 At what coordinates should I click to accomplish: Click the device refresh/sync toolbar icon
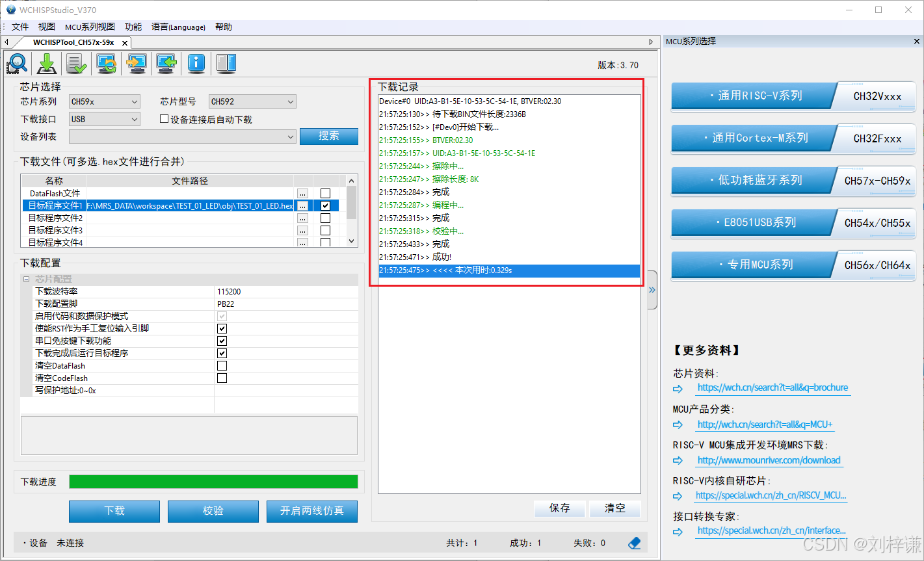pyautogui.click(x=105, y=63)
